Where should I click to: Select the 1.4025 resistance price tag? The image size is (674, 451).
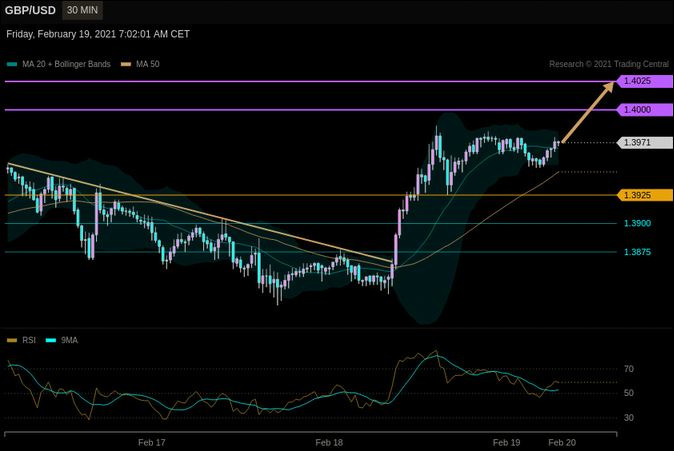[x=644, y=81]
